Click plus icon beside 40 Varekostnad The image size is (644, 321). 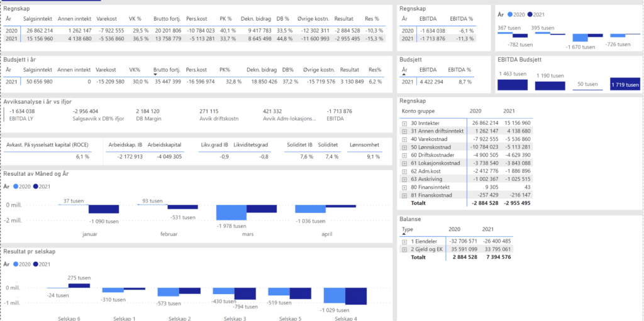[x=405, y=139]
